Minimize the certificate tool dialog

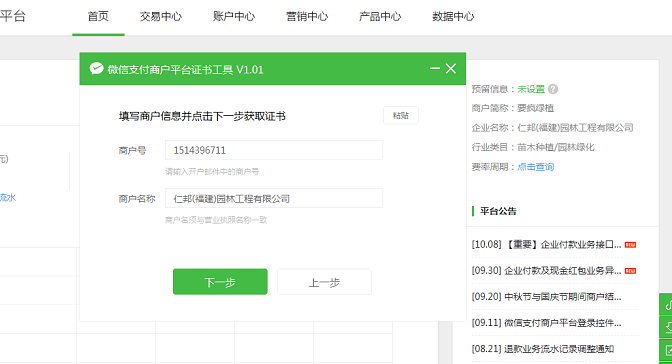[435, 68]
